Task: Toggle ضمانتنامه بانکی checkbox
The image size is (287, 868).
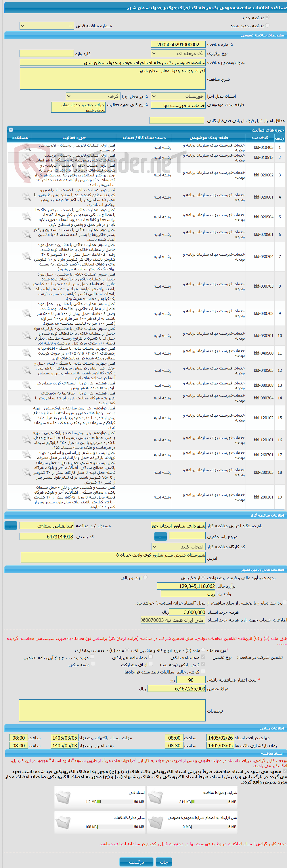Action: pyautogui.click(x=203, y=657)
